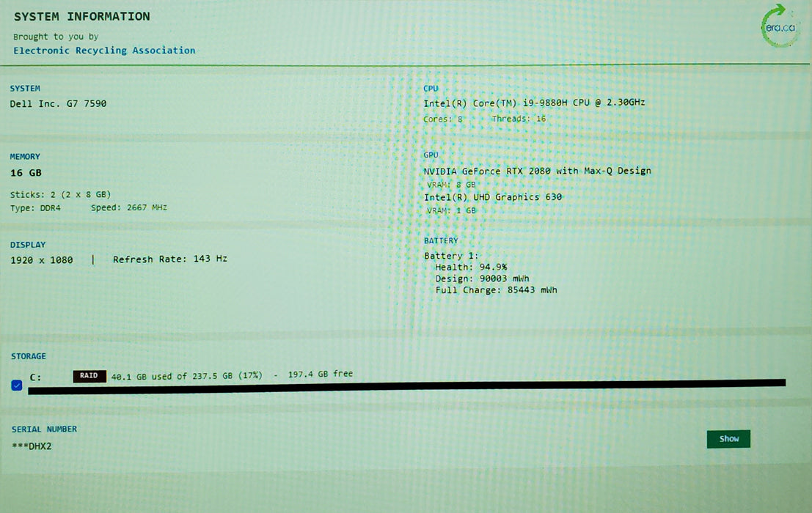Click the MEMORY section heading
This screenshot has height=513, width=812.
point(25,157)
